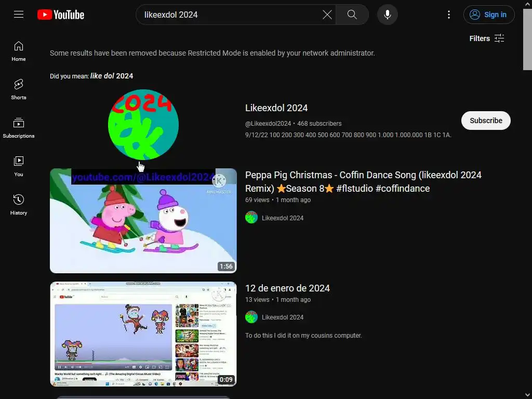Subscribe to Likeexdol 2024 channel
Viewport: 532px width, 399px height.
tap(486, 121)
